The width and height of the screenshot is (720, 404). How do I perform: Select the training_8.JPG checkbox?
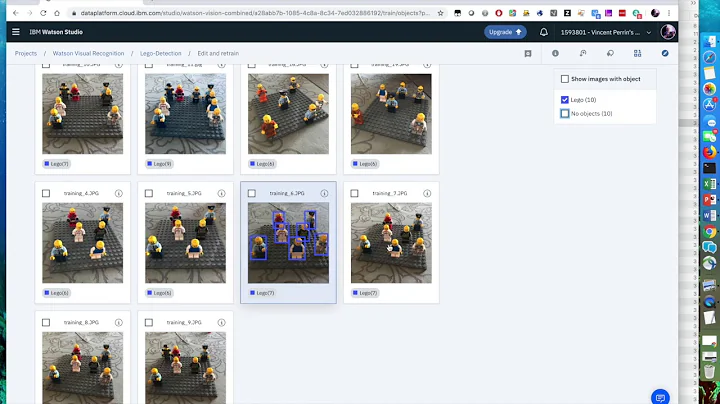click(46, 322)
